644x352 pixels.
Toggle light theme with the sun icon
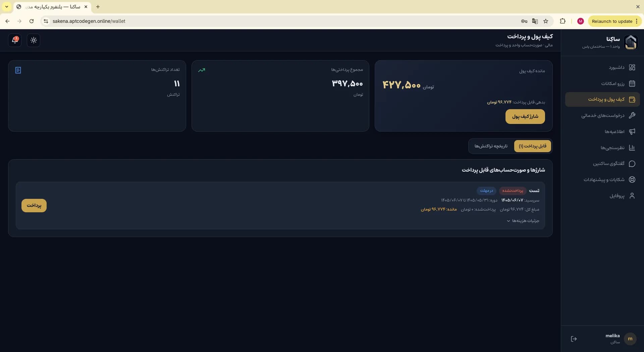point(34,40)
